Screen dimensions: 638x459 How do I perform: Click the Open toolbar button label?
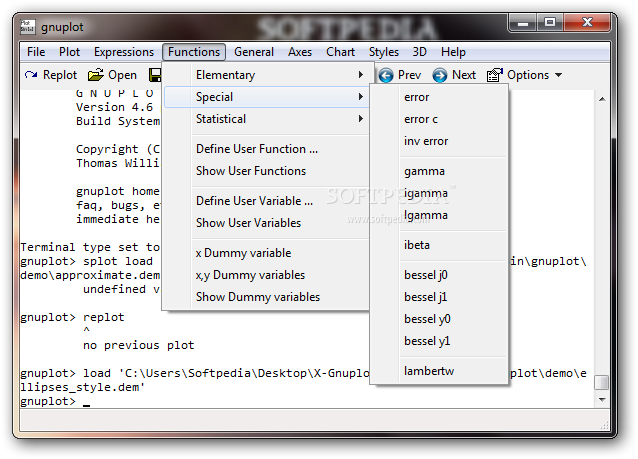[122, 75]
